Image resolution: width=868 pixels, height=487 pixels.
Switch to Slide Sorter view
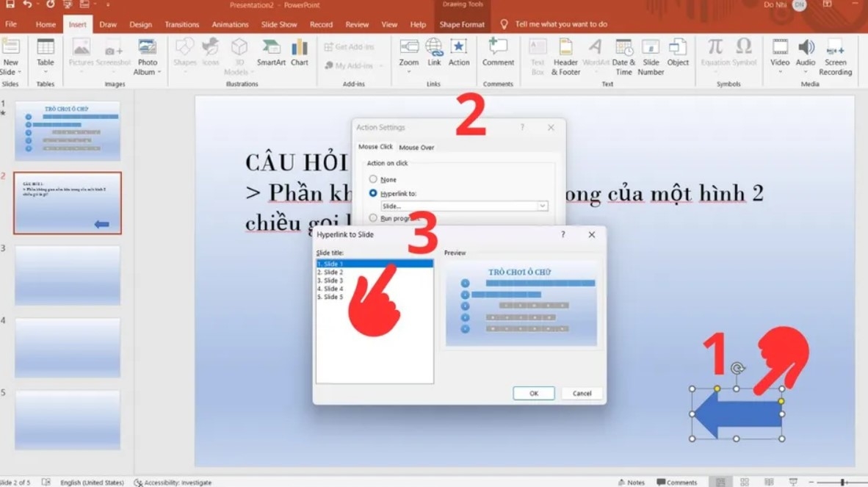click(745, 482)
